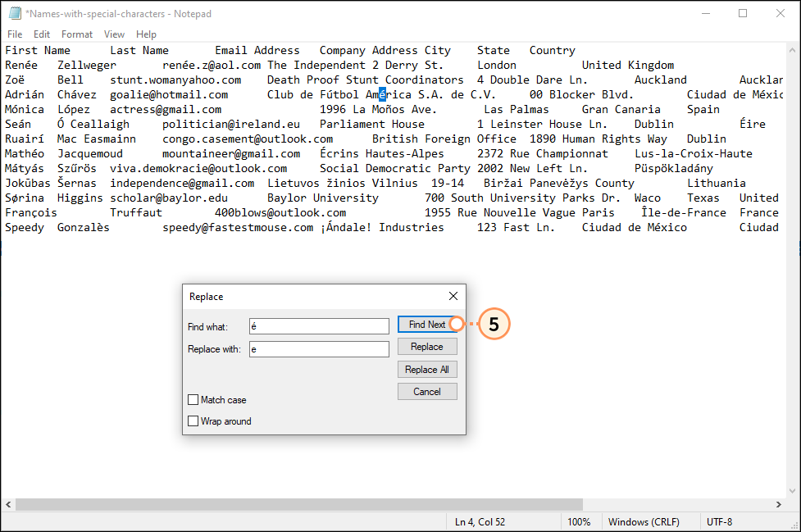Screen dimensions: 801x532
Task: Click the horizontal scrollbar thumb
Action: (x=299, y=504)
